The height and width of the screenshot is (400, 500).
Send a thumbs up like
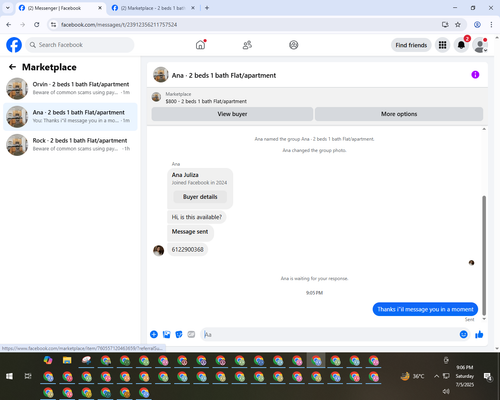tap(479, 334)
